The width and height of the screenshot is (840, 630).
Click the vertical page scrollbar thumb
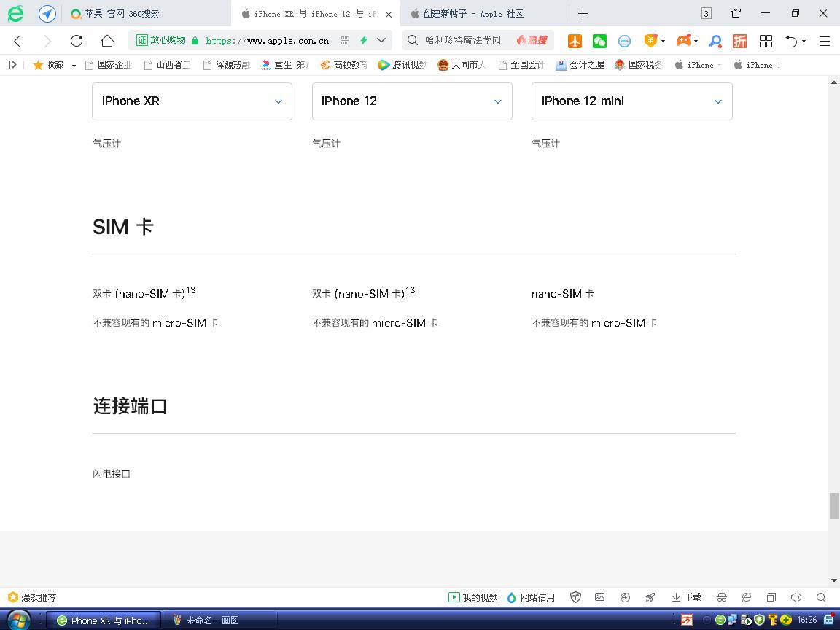tap(833, 505)
